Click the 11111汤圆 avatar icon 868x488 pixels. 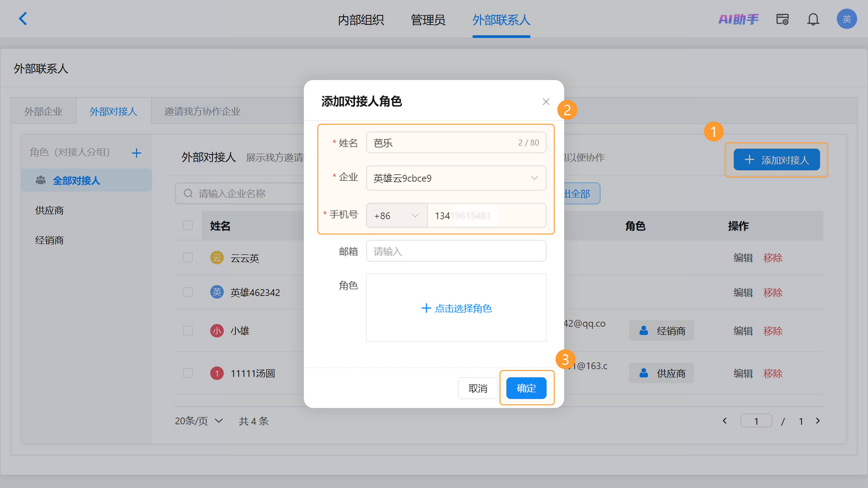[217, 373]
